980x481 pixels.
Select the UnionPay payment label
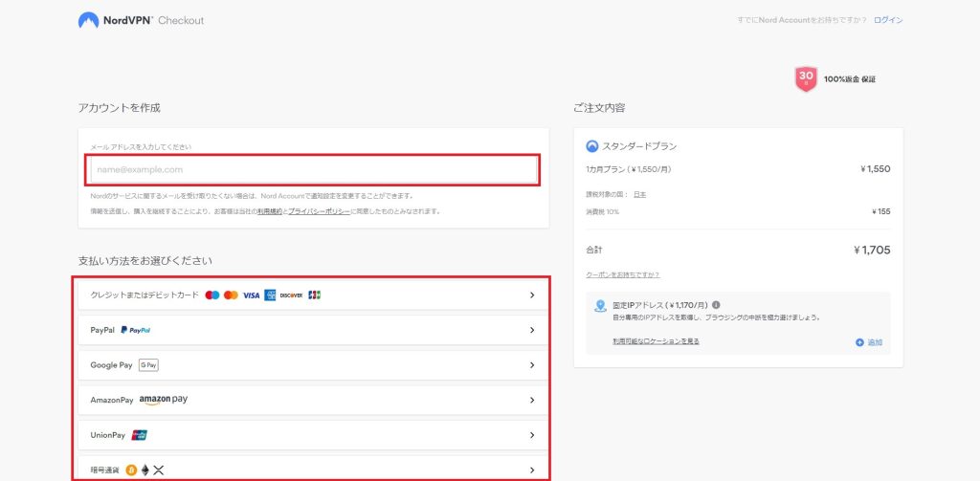click(x=108, y=435)
